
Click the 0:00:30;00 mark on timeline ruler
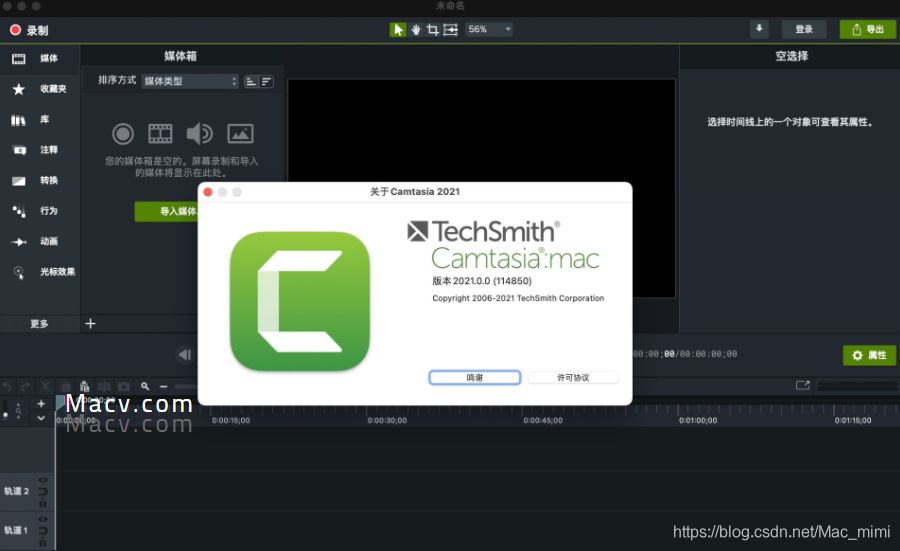coord(387,421)
